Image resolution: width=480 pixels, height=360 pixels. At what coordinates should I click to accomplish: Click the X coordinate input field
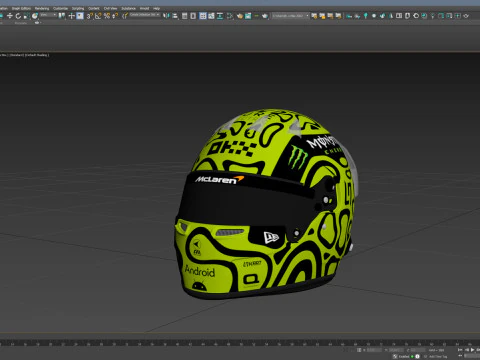(374, 350)
